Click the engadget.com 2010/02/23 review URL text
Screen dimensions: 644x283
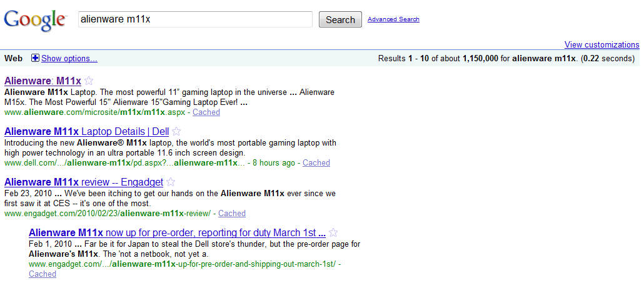(x=108, y=214)
